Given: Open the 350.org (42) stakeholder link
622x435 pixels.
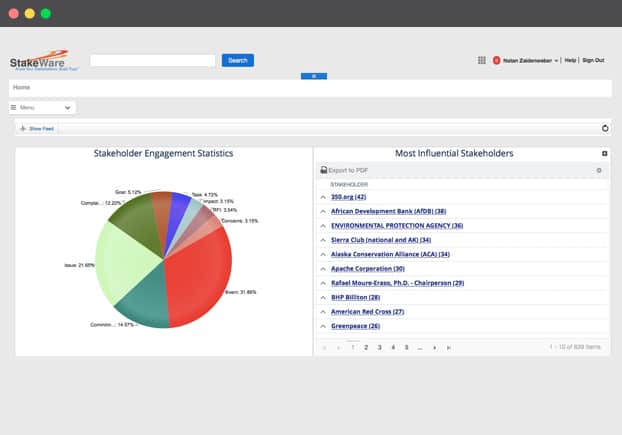Looking at the screenshot, I should [348, 197].
